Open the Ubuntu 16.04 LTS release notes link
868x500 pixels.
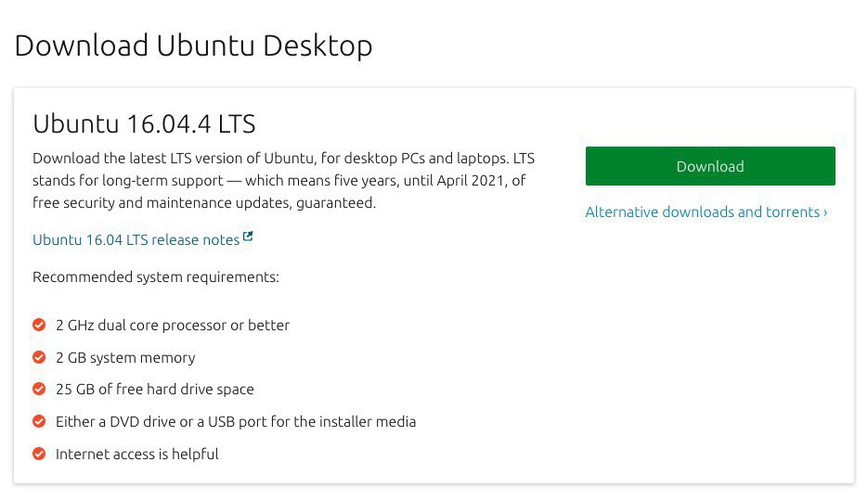136,240
